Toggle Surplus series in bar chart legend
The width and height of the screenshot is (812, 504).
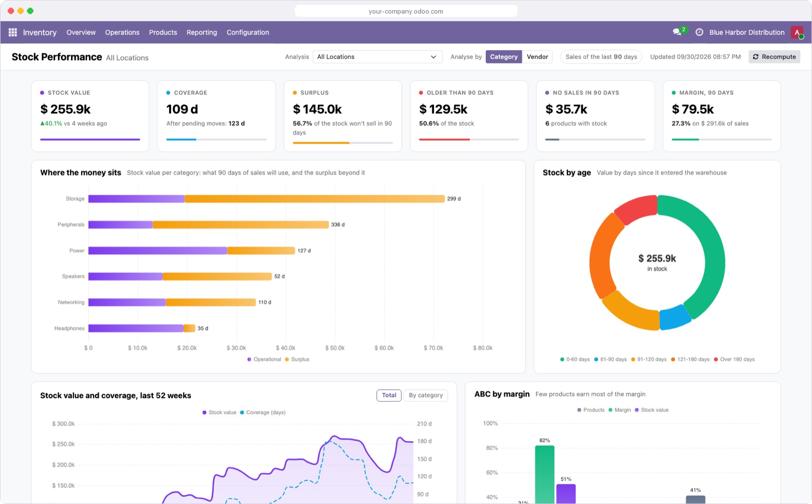click(297, 359)
